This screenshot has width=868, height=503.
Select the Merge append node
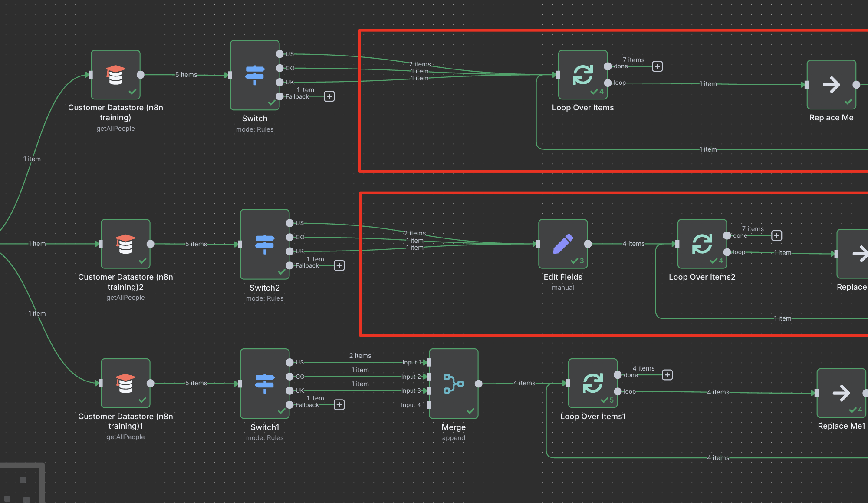(454, 384)
